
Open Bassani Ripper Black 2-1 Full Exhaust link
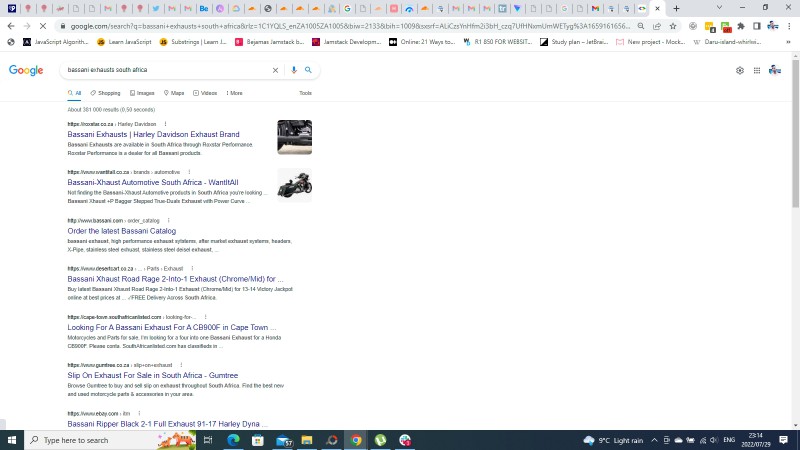[x=167, y=423]
